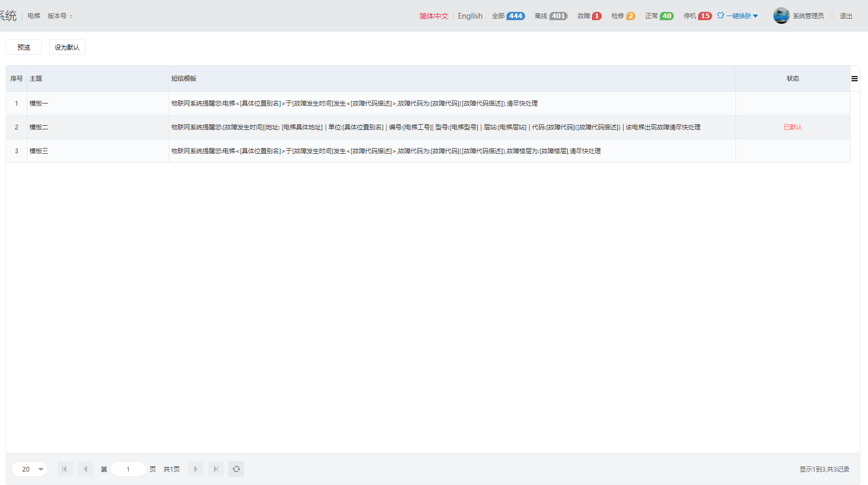Log out via 退出 link

846,16
